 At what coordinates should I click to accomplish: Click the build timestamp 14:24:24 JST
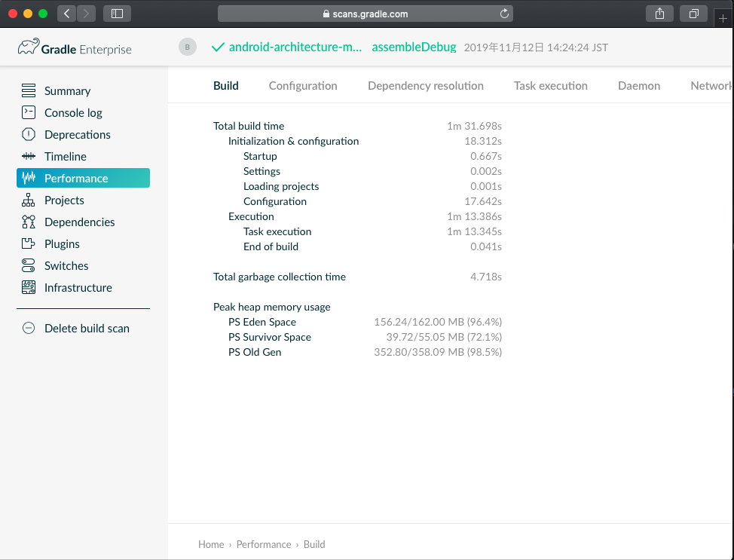pyautogui.click(x=536, y=47)
